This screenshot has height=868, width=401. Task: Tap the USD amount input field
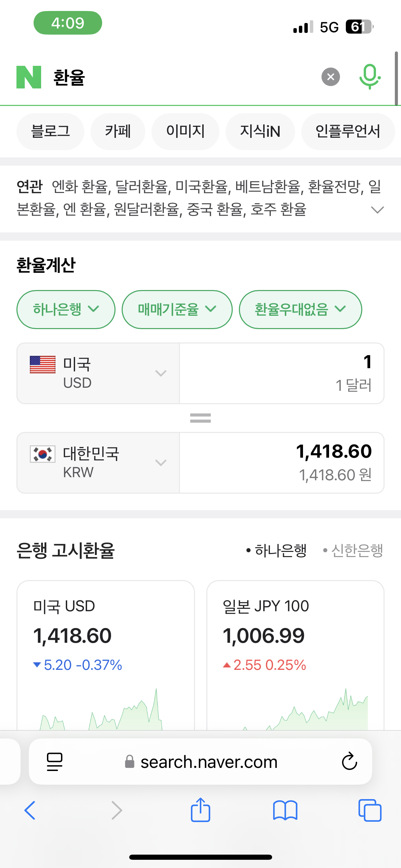281,373
